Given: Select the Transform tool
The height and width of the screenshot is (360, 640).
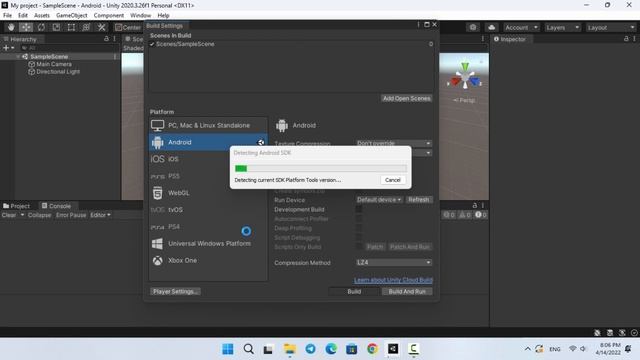Looking at the screenshot, I should point(86,27).
